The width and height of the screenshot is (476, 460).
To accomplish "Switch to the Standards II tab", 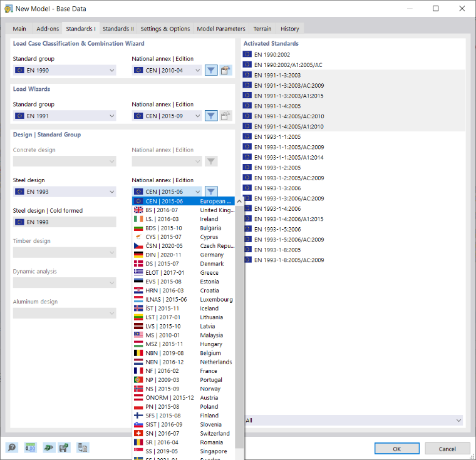I will pos(118,29).
